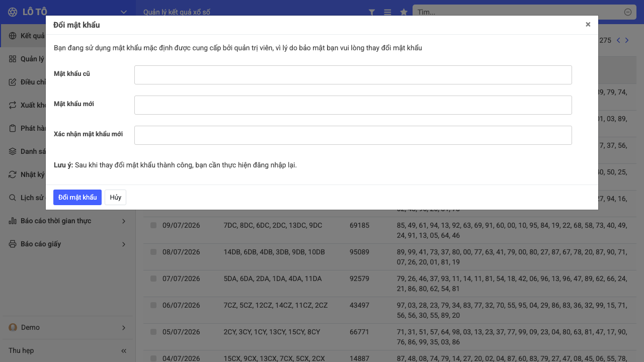This screenshot has width=644, height=362.
Task: Click the Demo user avatar
Action: 13,327
